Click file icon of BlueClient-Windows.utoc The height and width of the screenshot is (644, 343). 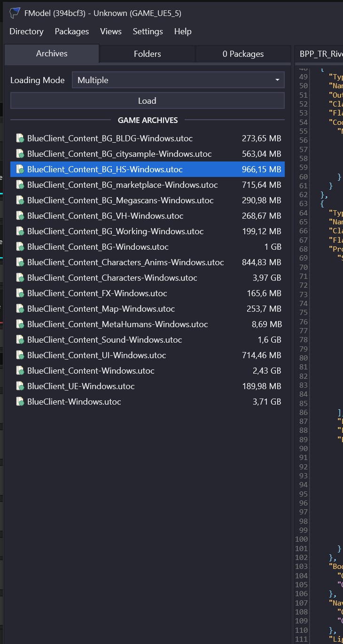click(20, 402)
